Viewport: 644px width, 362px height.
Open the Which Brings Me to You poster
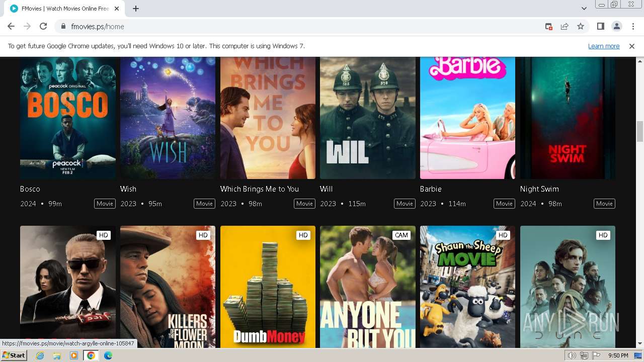(268, 118)
